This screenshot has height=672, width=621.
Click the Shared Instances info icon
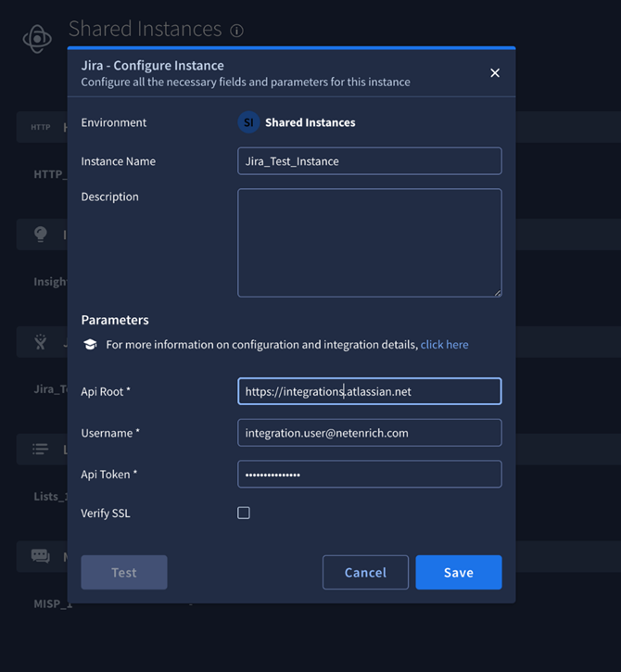pyautogui.click(x=236, y=31)
